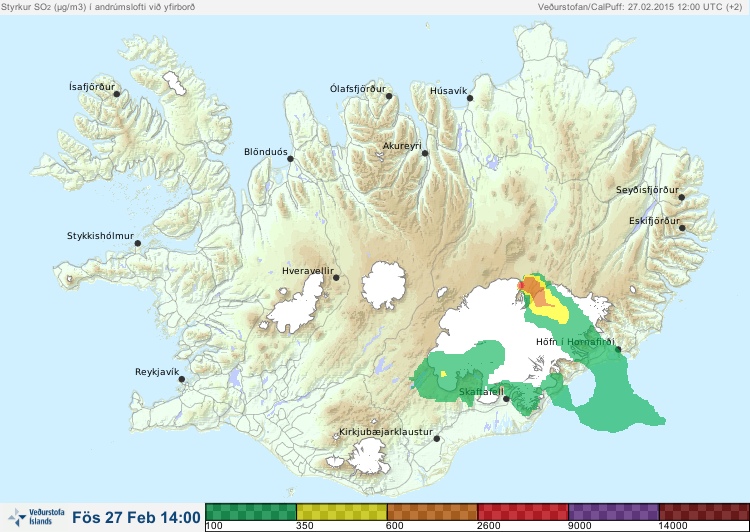Select the red 2600 legend swatch
This screenshot has height=532, width=750.
(523, 512)
